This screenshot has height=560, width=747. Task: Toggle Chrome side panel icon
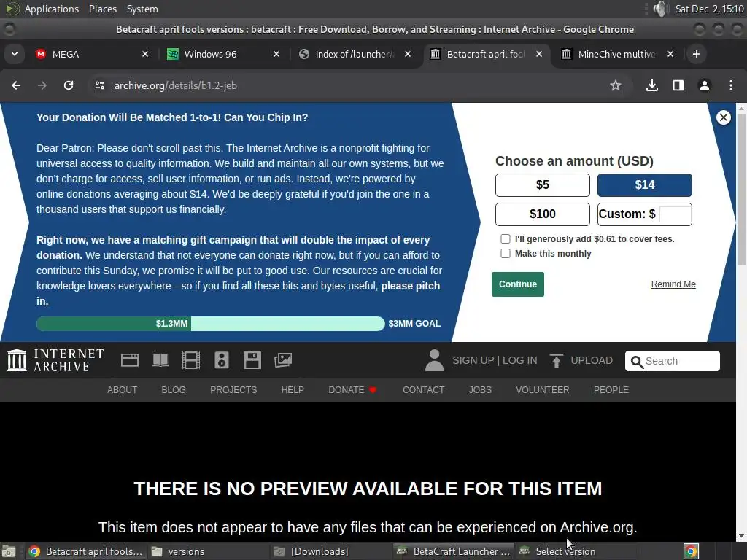(x=678, y=85)
